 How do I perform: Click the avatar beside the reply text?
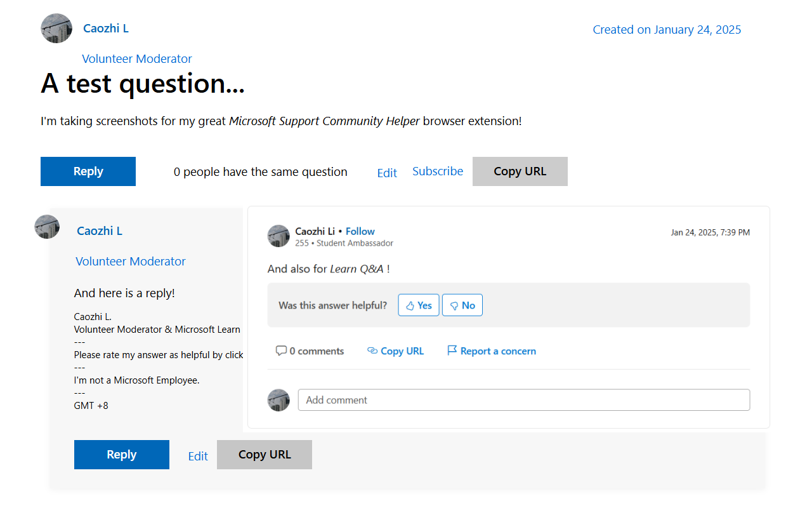click(47, 227)
